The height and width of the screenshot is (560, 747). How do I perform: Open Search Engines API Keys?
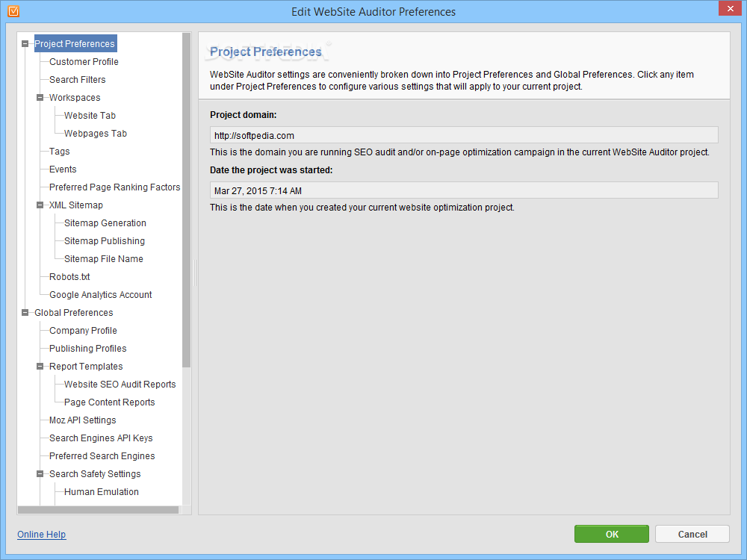(x=101, y=438)
